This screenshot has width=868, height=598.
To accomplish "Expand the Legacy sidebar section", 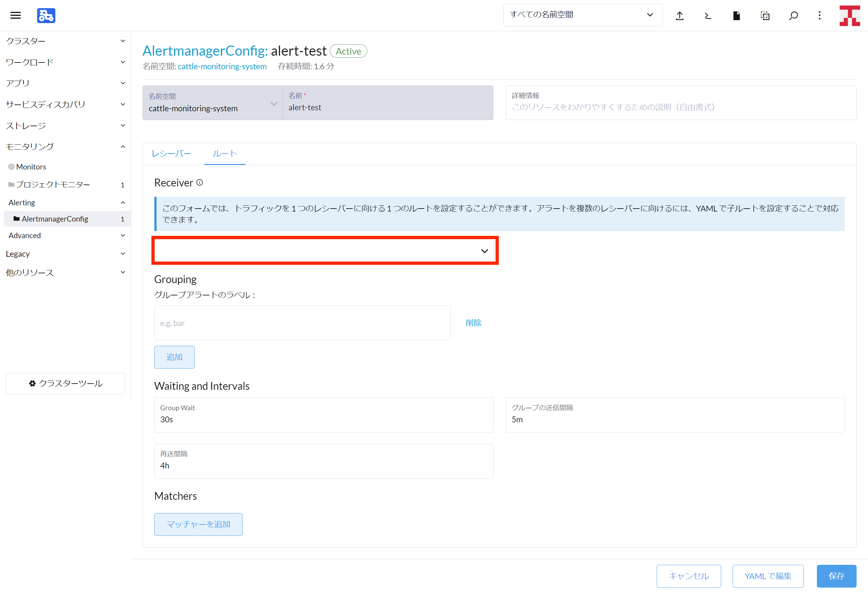I will pyautogui.click(x=65, y=254).
